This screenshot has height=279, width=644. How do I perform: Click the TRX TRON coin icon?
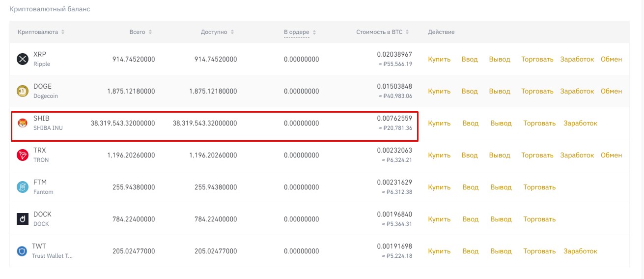pyautogui.click(x=23, y=155)
